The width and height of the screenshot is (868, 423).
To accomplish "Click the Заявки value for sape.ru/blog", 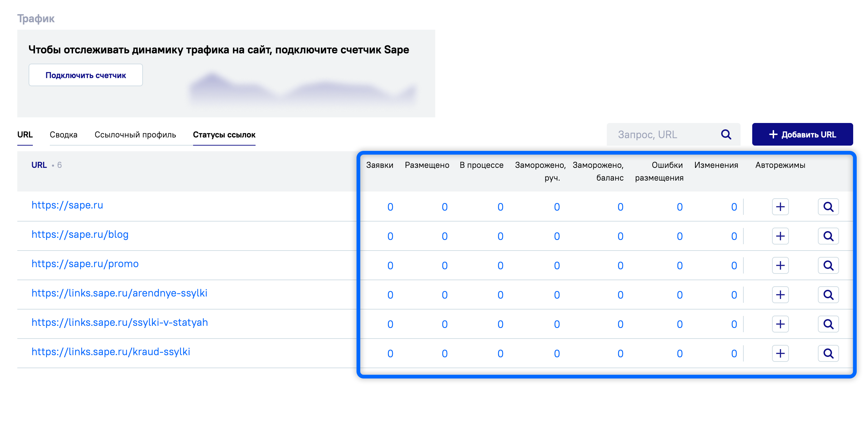I will [x=390, y=236].
